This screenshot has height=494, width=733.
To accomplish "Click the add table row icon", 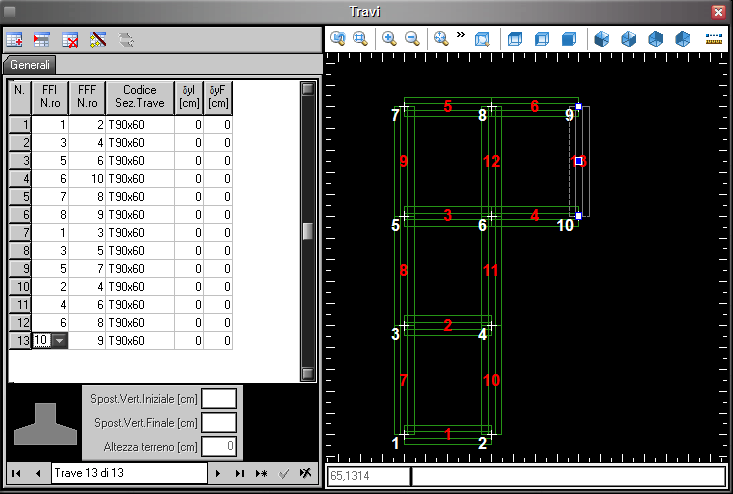I will click(x=15, y=40).
